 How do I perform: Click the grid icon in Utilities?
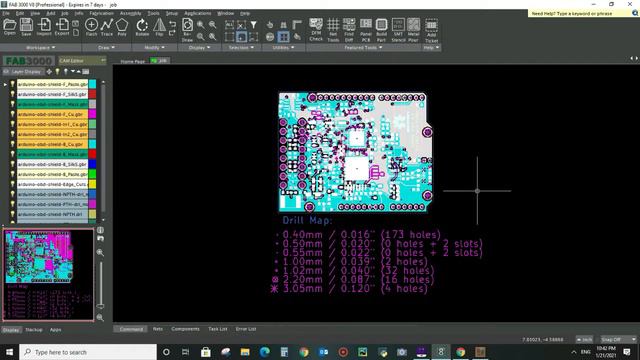click(x=283, y=37)
